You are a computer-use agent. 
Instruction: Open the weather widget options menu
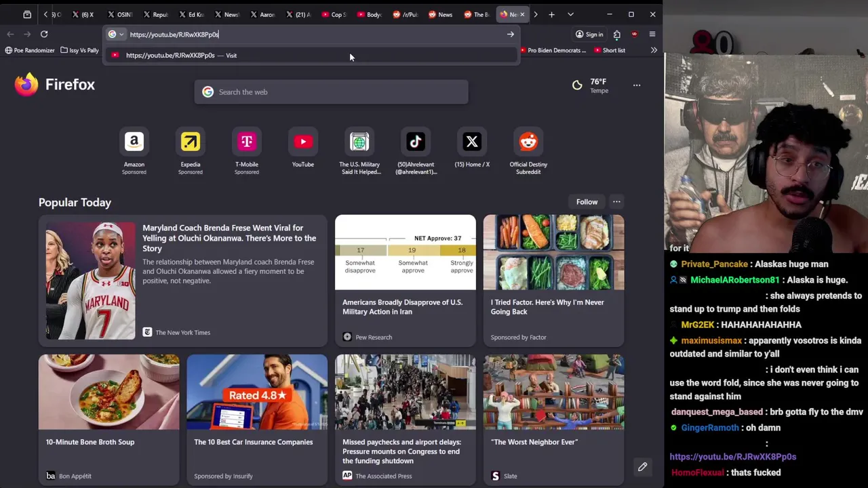pyautogui.click(x=637, y=85)
